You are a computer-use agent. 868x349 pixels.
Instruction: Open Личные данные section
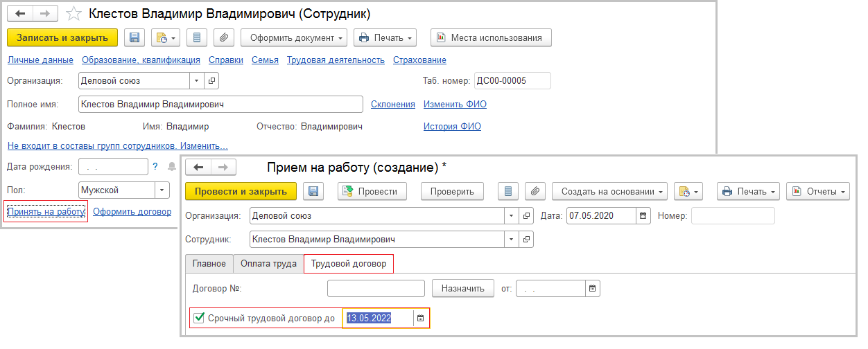point(40,60)
